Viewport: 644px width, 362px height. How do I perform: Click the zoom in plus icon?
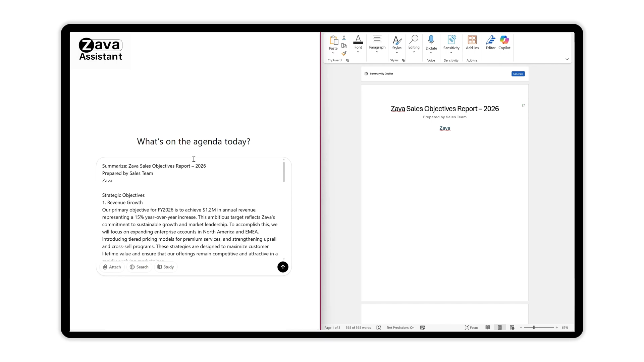[557, 328]
